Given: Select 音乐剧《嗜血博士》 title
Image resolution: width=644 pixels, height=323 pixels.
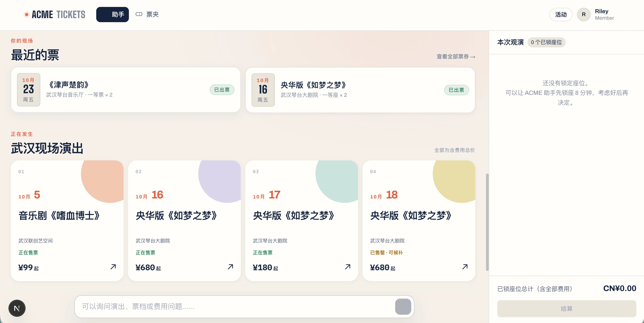Looking at the screenshot, I should (59, 215).
